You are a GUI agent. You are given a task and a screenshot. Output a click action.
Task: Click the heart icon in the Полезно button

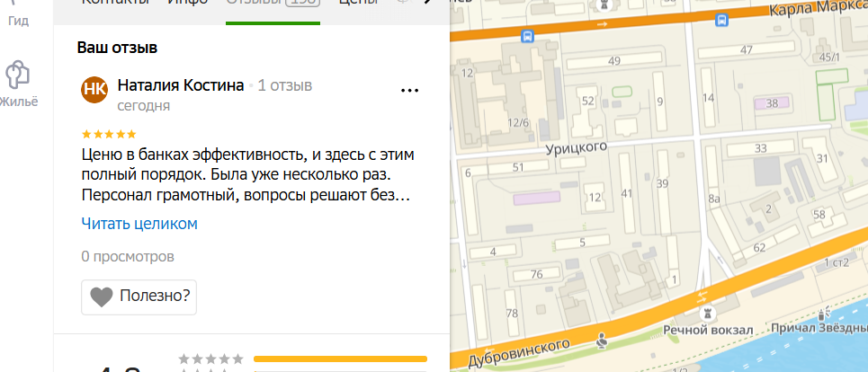(102, 297)
